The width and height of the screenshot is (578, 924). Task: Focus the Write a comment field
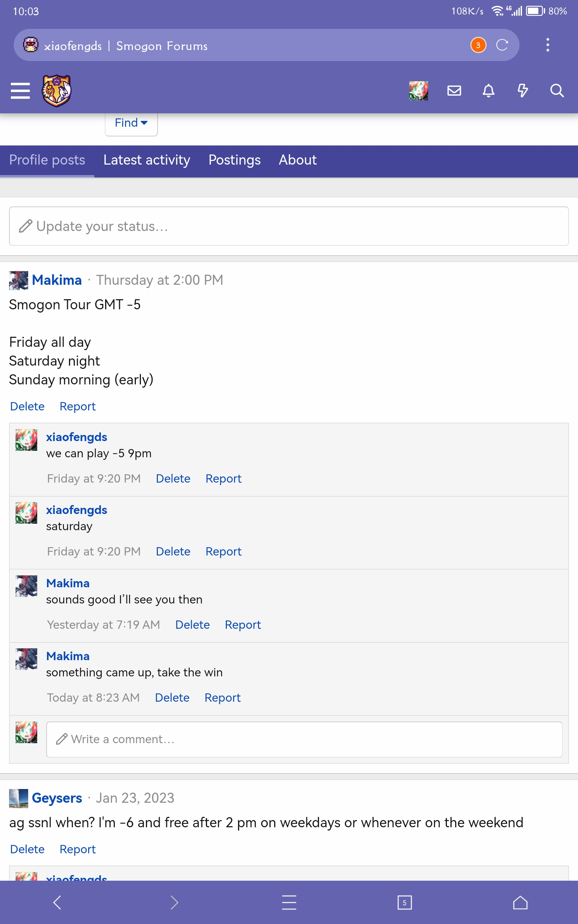click(304, 739)
